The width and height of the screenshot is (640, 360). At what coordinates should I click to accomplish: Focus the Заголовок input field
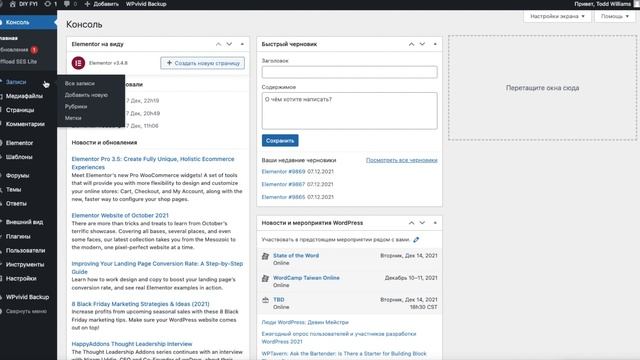(349, 72)
